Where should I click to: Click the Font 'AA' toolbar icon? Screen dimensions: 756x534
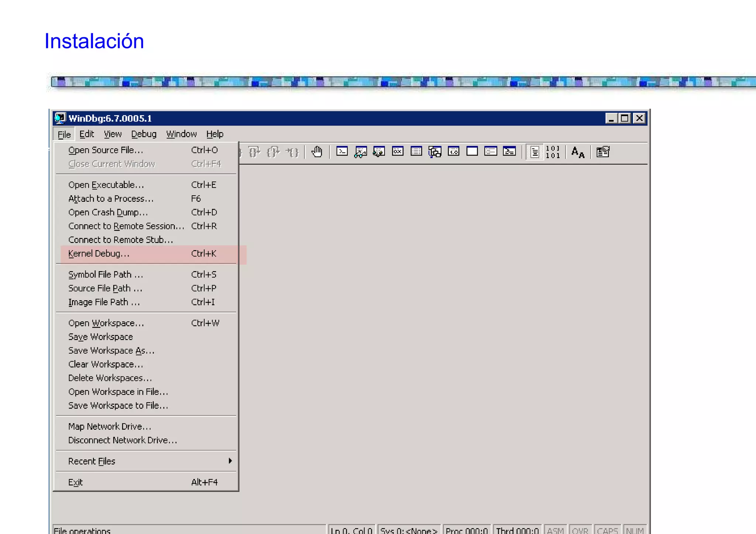pos(578,152)
